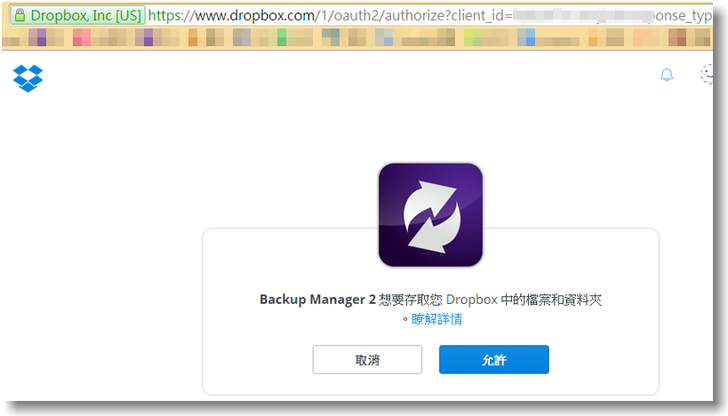Click the Backup Manager 2 app icon

(430, 214)
